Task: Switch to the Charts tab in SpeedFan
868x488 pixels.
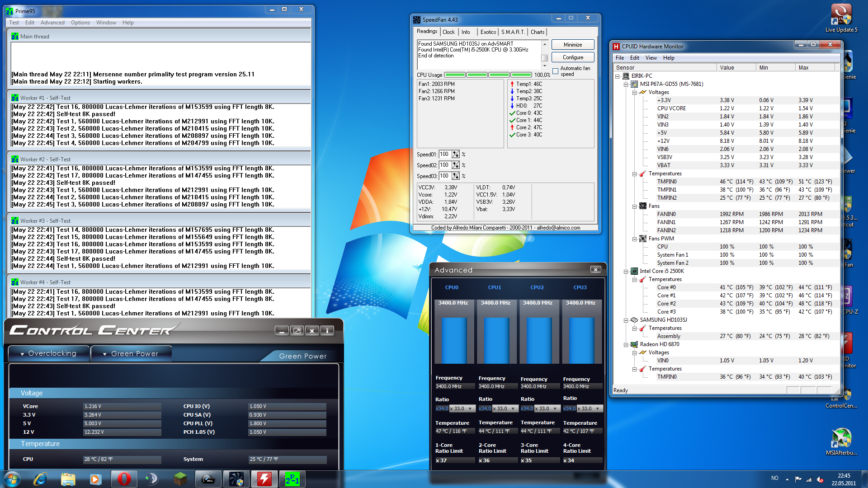Action: click(x=538, y=32)
